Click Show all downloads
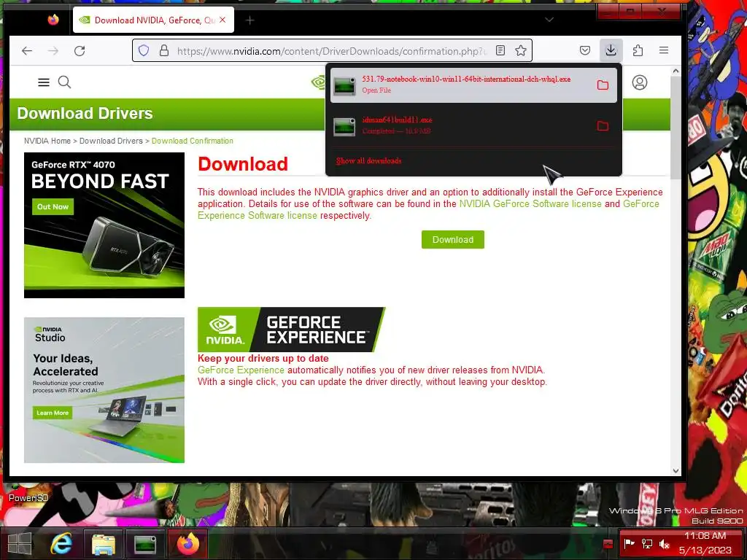Image resolution: width=747 pixels, height=560 pixels. click(368, 161)
